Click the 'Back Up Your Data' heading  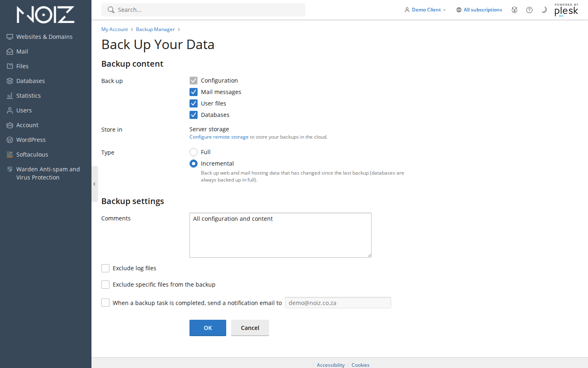[x=158, y=44]
